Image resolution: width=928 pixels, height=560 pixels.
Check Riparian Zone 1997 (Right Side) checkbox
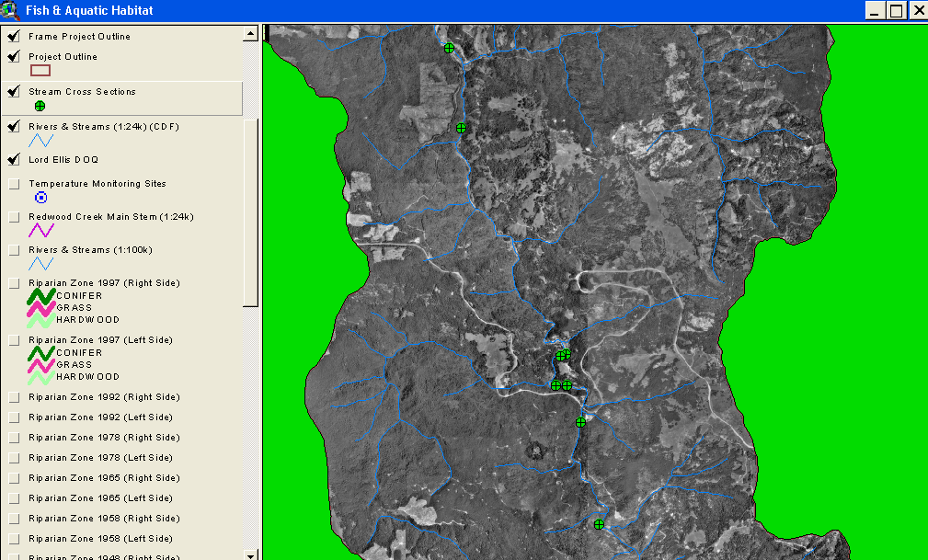point(14,283)
